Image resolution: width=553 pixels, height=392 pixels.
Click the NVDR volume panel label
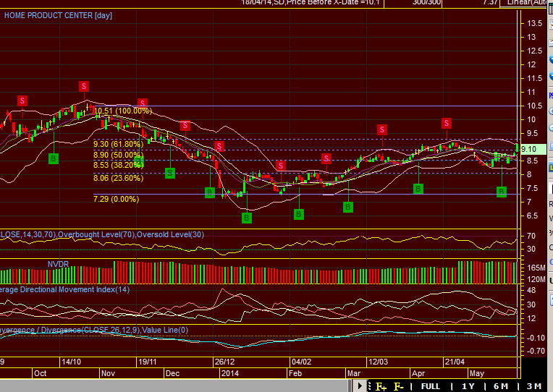pos(58,264)
